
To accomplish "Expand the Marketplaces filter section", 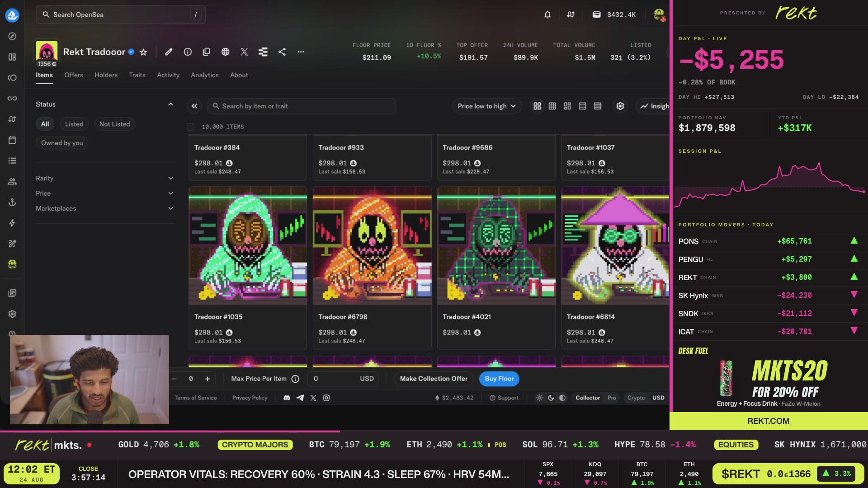I will [x=105, y=209].
